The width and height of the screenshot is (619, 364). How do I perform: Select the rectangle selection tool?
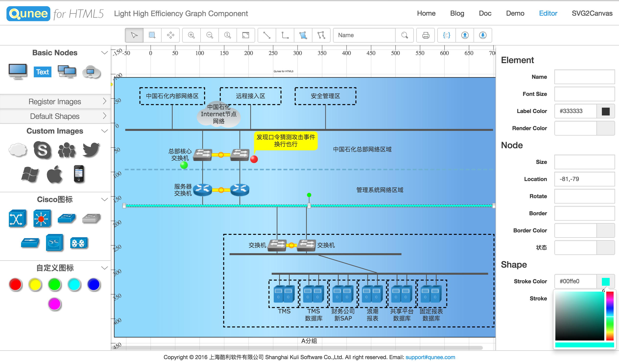pos(152,35)
